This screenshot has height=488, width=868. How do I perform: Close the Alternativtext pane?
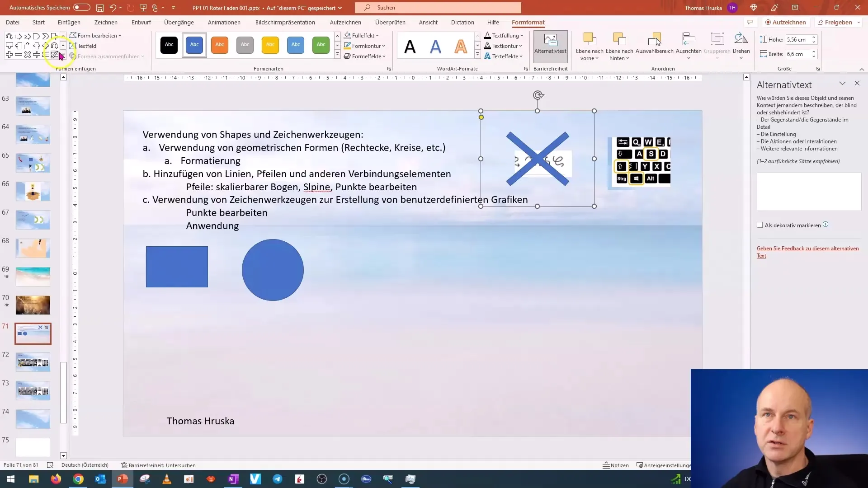click(x=857, y=84)
